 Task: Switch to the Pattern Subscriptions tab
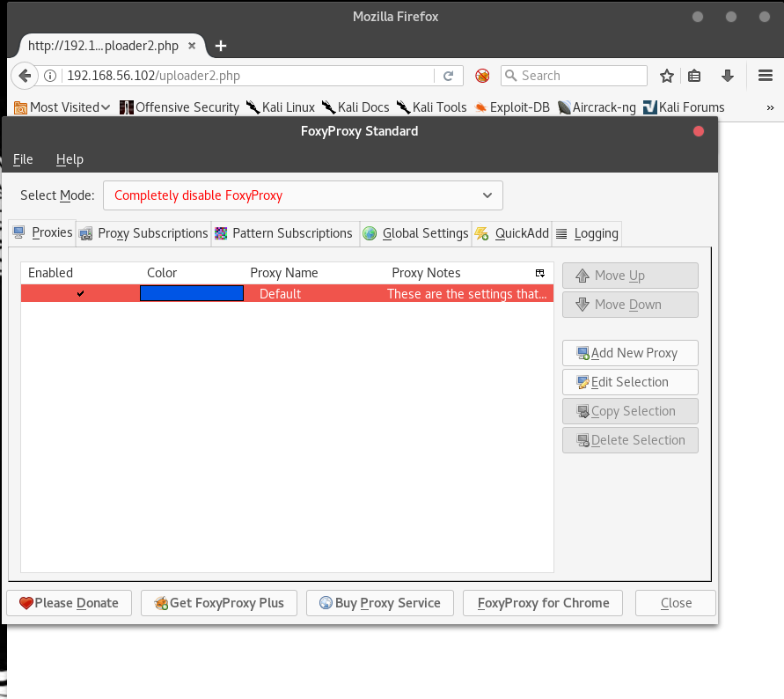[283, 233]
